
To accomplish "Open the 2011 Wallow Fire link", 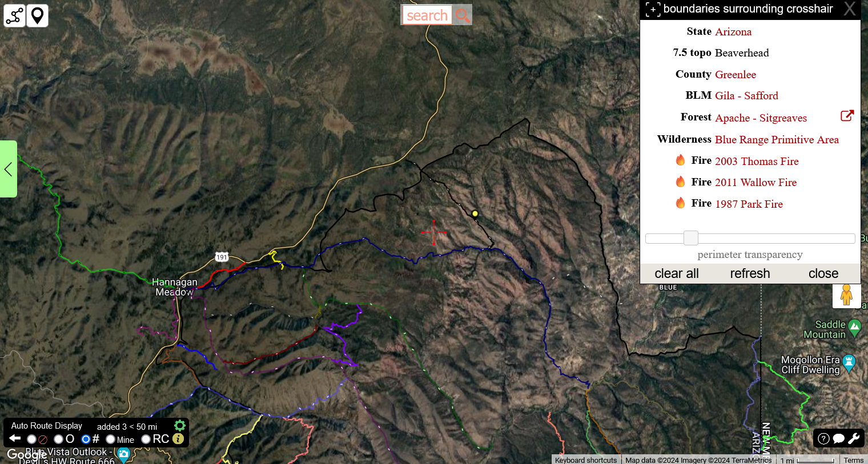I will [x=756, y=182].
